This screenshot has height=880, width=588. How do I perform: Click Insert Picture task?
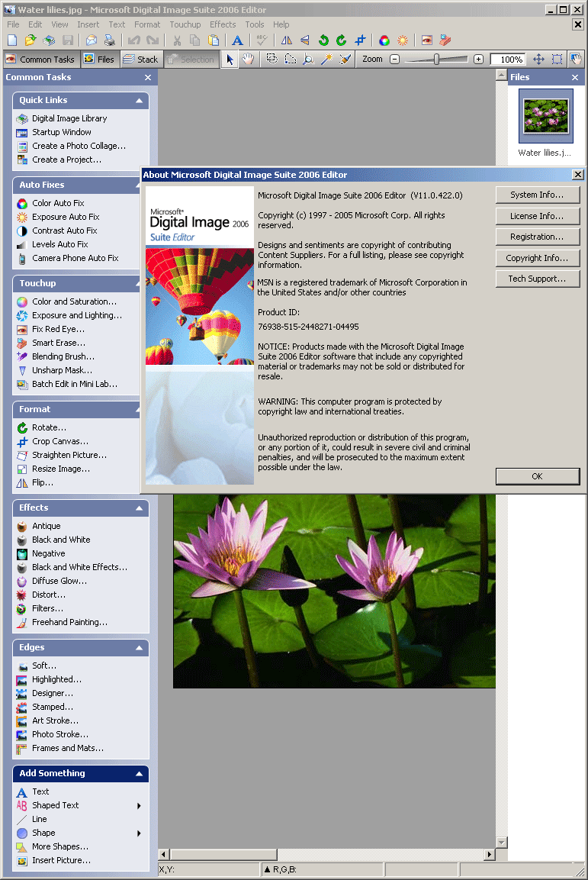(x=61, y=861)
